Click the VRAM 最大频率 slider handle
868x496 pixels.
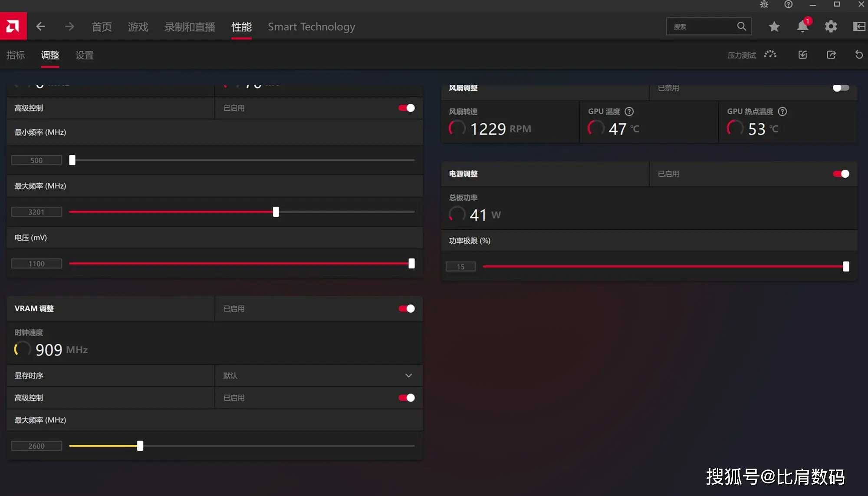tap(140, 446)
